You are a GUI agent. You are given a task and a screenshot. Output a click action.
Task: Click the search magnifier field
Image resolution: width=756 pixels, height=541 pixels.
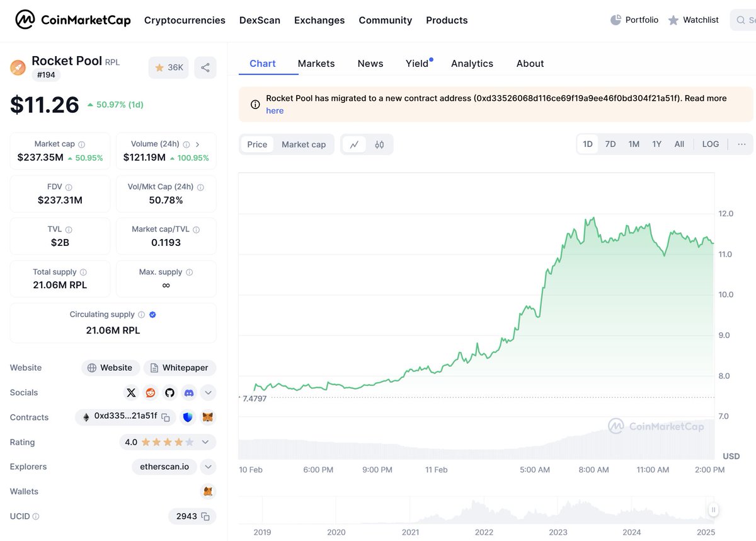[743, 20]
